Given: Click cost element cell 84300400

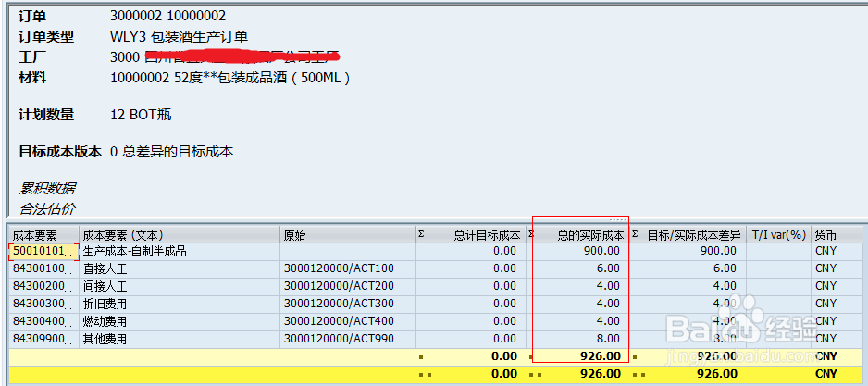Looking at the screenshot, I should point(43,321).
